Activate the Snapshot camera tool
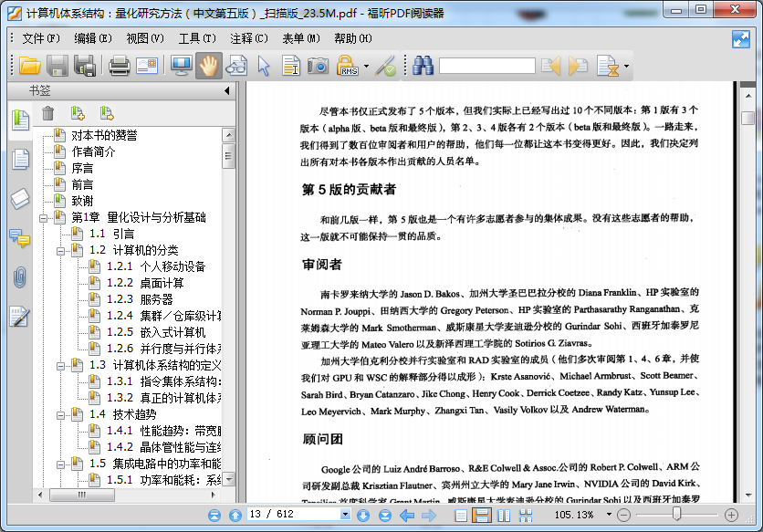This screenshot has height=532, width=763. [x=318, y=65]
